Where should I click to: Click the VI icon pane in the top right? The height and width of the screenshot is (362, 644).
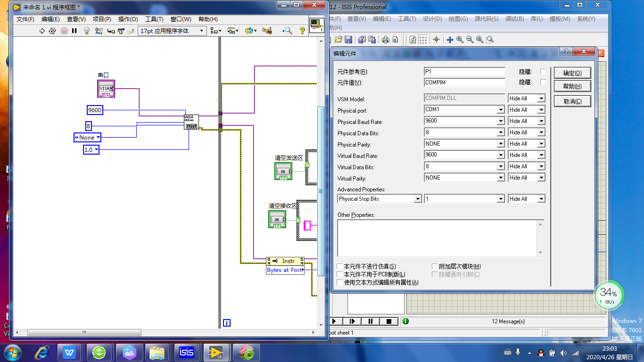click(x=316, y=26)
